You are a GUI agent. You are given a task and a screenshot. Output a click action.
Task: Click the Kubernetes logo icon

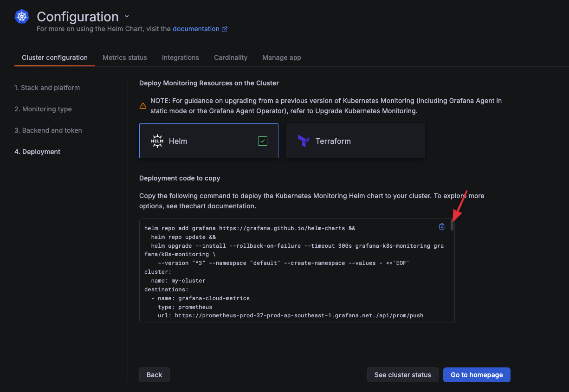point(22,17)
